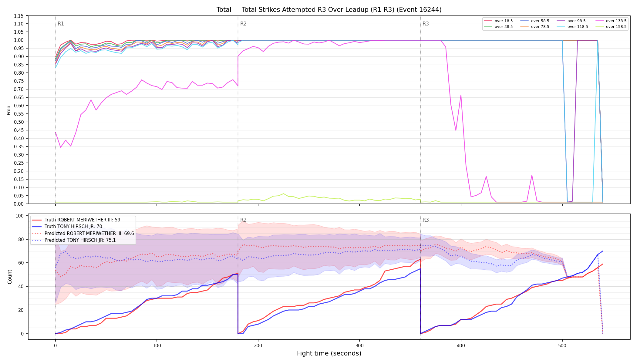Click the red line swatch for over 18.5
The image size is (637, 364).
(488, 21)
